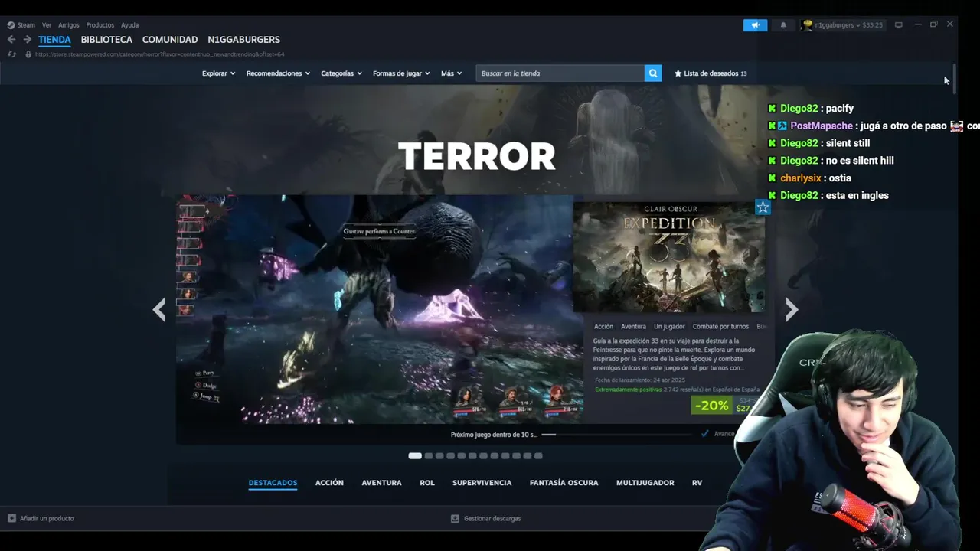980x551 pixels.
Task: Open the Amigos menu
Action: tap(69, 25)
